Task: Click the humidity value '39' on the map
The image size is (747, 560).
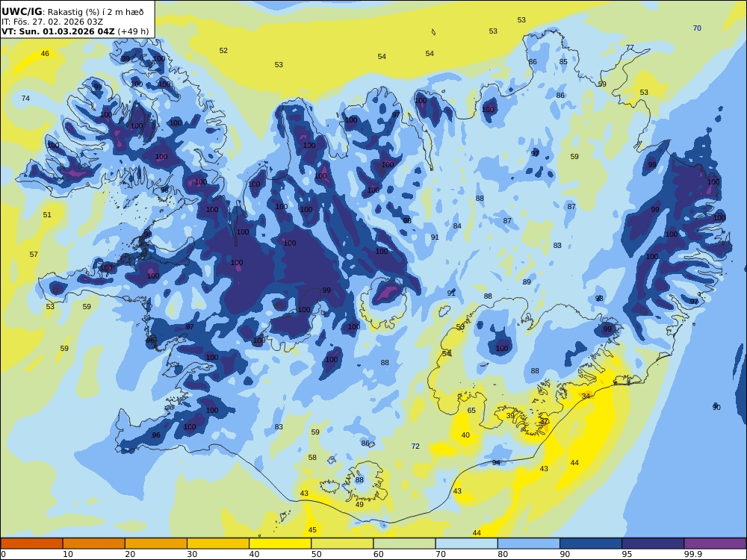Action: [510, 416]
